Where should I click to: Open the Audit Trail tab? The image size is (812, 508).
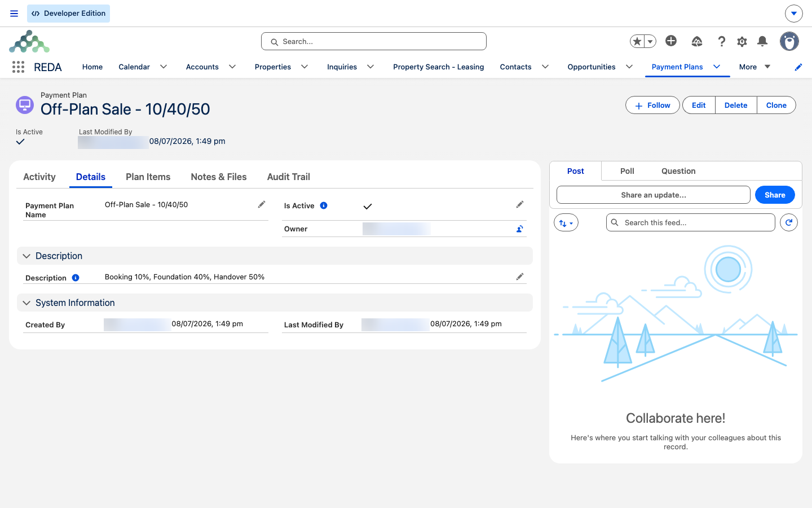point(289,177)
